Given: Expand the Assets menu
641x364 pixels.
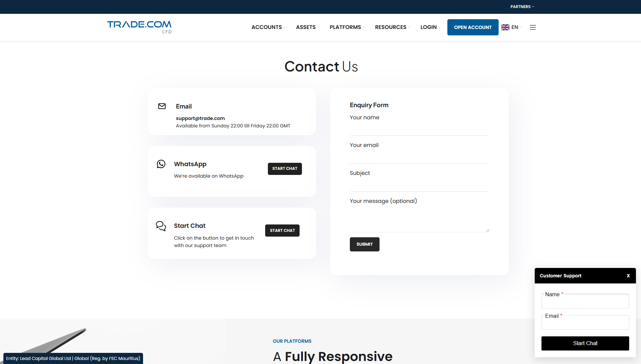Looking at the screenshot, I should pos(308,27).
